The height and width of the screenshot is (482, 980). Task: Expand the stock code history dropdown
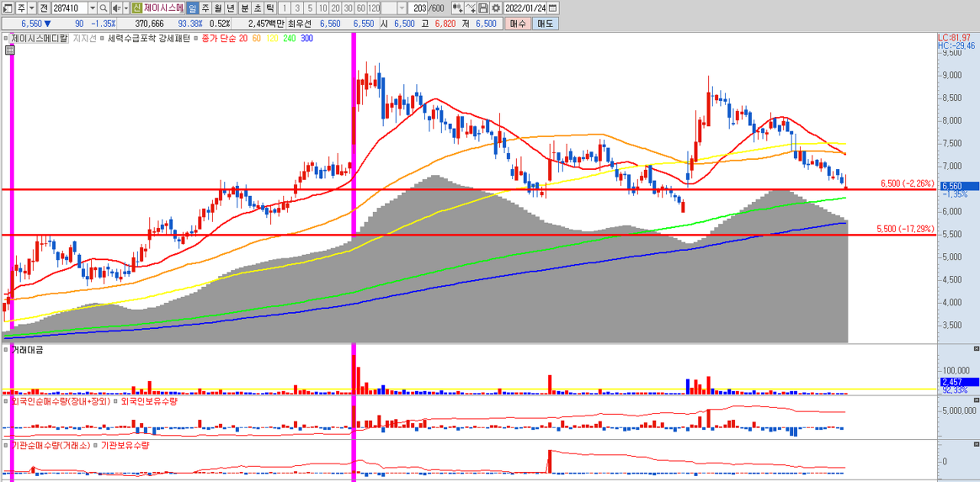[93, 8]
